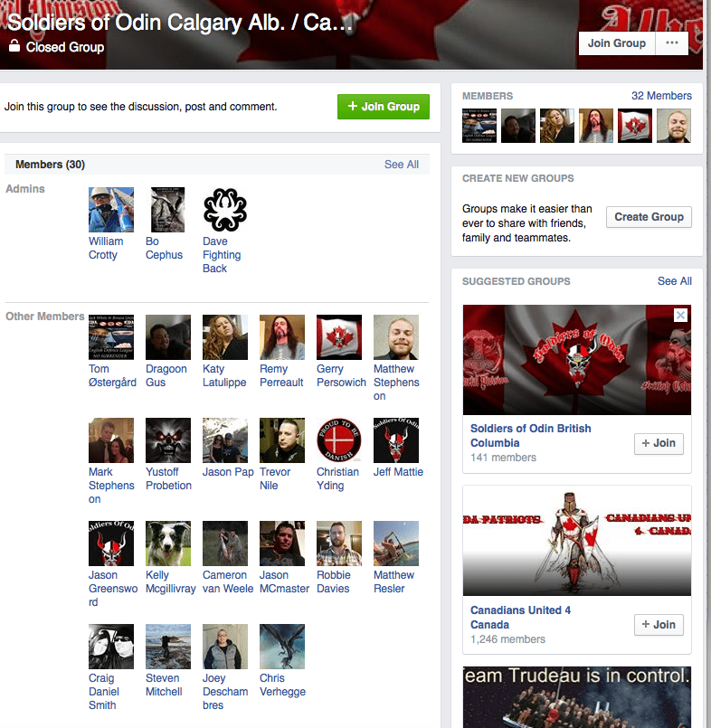Open the three-dot more options menu
The height and width of the screenshot is (728, 711).
click(x=670, y=43)
